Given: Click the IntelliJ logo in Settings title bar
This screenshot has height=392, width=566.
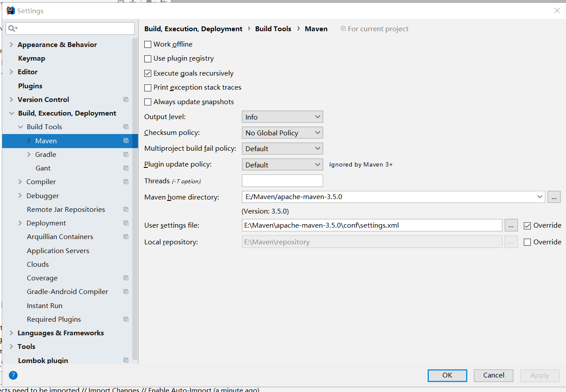Looking at the screenshot, I should [x=11, y=11].
